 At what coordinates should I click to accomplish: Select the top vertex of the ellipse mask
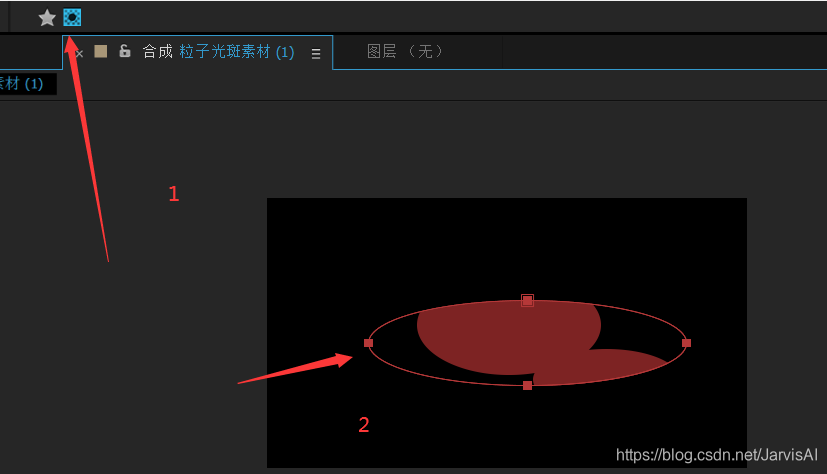[x=527, y=301]
